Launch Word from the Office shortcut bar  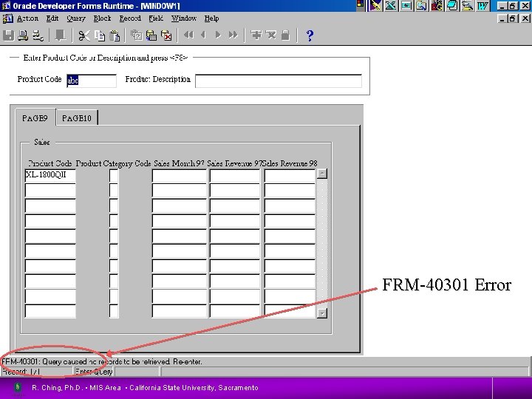[482, 5]
